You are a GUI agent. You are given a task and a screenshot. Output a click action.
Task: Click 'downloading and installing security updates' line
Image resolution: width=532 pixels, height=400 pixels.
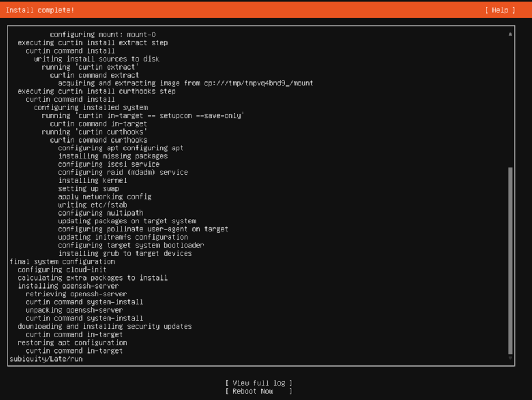tap(105, 326)
